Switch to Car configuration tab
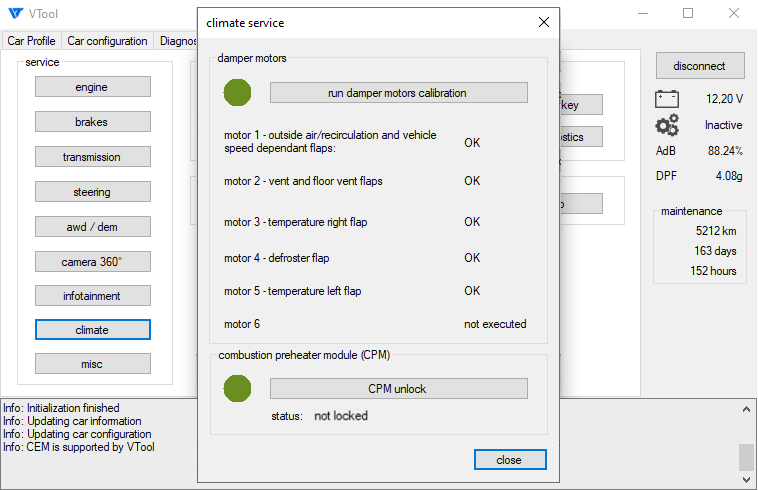The height and width of the screenshot is (490, 758). tap(107, 41)
